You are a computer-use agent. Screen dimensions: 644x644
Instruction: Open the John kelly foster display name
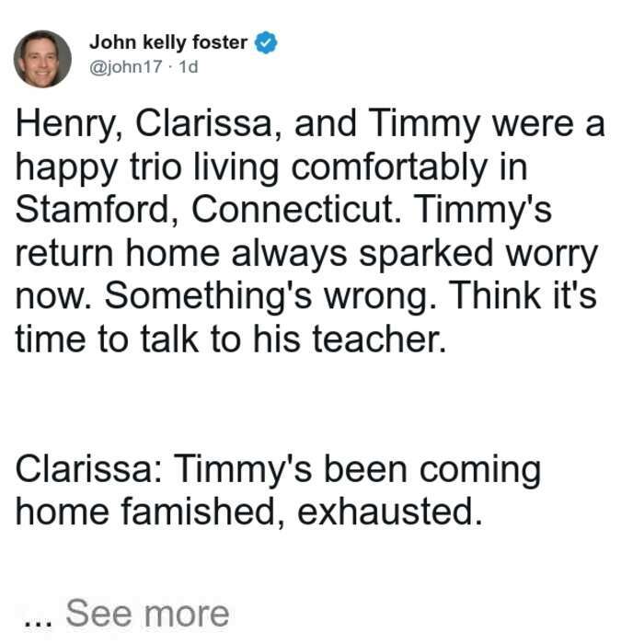coord(168,42)
